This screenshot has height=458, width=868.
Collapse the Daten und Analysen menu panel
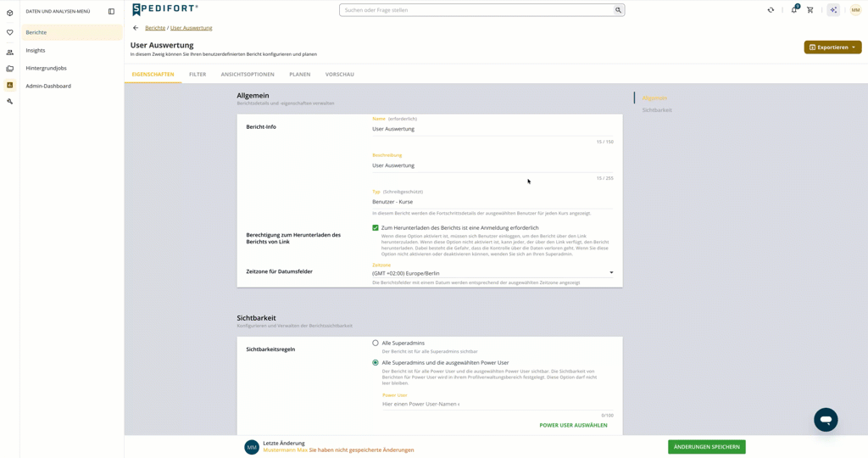pos(111,11)
